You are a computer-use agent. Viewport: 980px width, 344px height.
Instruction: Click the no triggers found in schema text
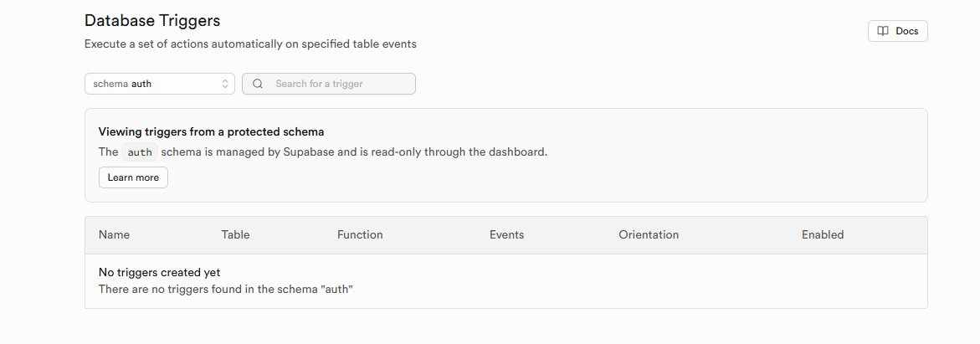tap(226, 290)
